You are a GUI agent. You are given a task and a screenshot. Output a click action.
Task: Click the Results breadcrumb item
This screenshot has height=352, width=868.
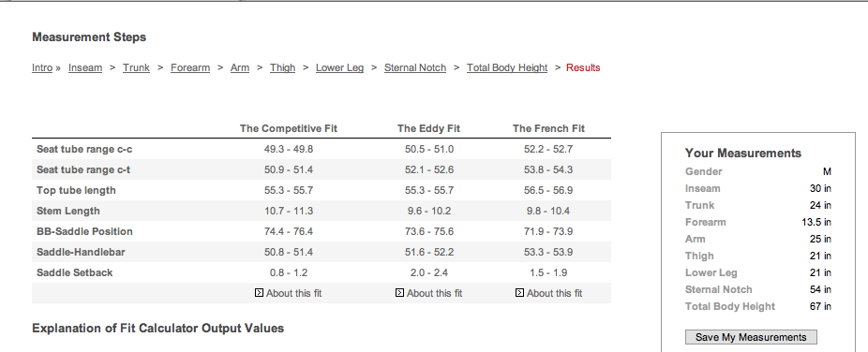click(x=583, y=68)
